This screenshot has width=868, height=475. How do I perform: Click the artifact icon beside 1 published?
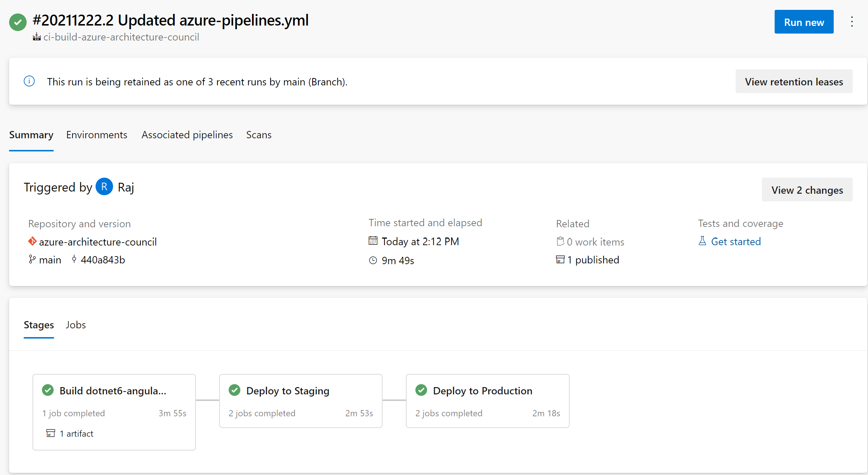[x=560, y=259]
